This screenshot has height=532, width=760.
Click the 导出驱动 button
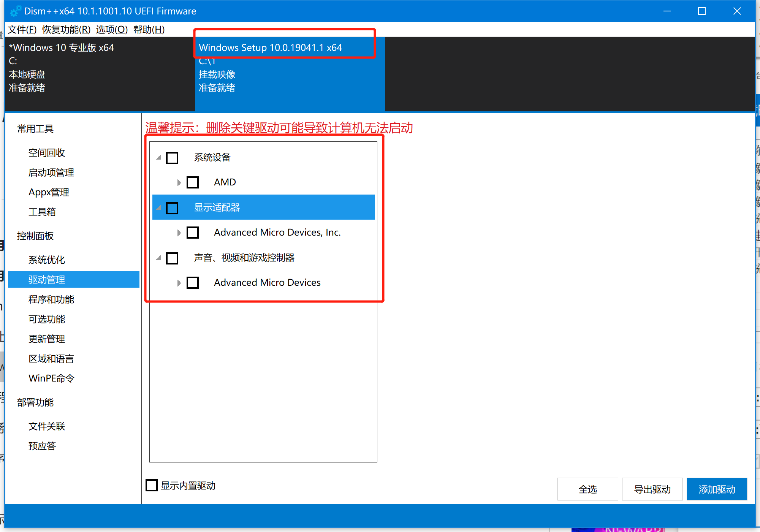tap(652, 489)
